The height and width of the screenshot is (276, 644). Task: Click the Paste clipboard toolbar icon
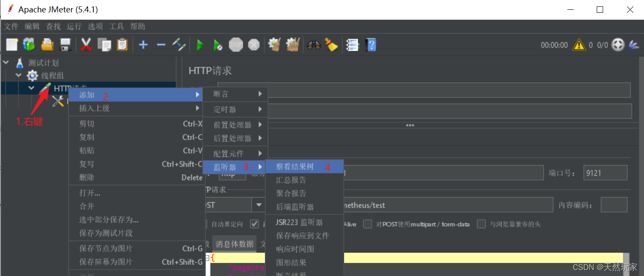[x=122, y=44]
